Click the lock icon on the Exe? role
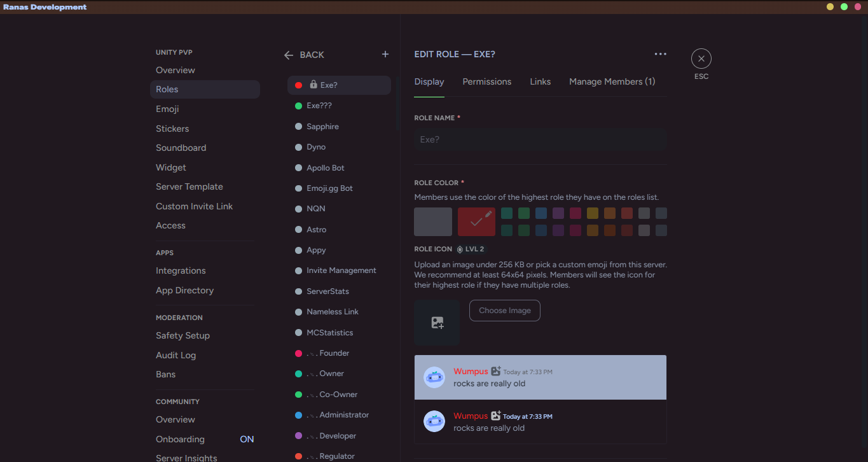The image size is (868, 462). click(313, 85)
